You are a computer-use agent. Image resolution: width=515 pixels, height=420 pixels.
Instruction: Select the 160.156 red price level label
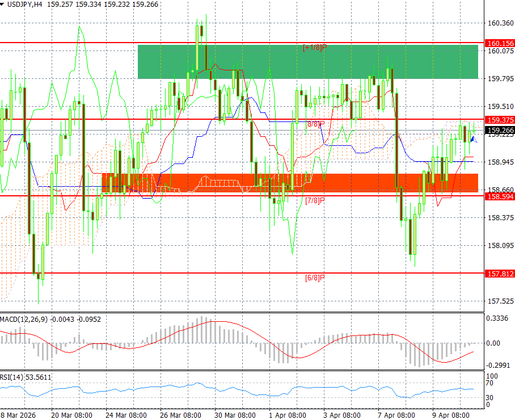(500, 43)
